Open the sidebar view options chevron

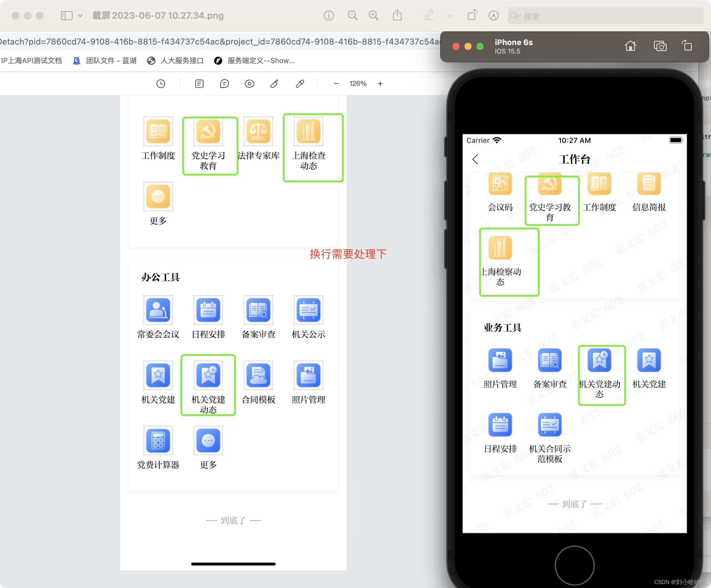pyautogui.click(x=80, y=16)
